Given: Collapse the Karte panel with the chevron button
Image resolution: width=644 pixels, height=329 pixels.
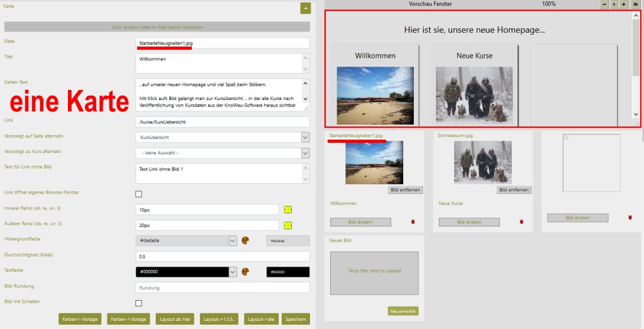Looking at the screenshot, I should (305, 8).
